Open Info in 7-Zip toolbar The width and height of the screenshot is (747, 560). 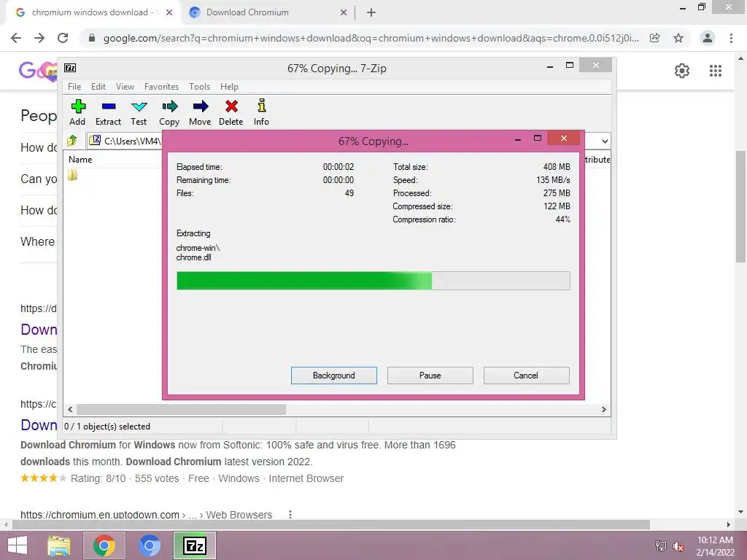point(261,112)
